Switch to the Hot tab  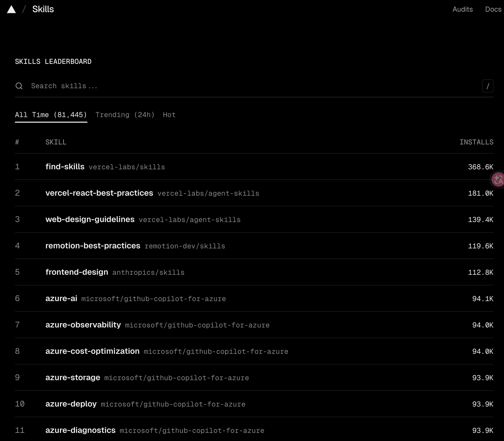point(169,115)
